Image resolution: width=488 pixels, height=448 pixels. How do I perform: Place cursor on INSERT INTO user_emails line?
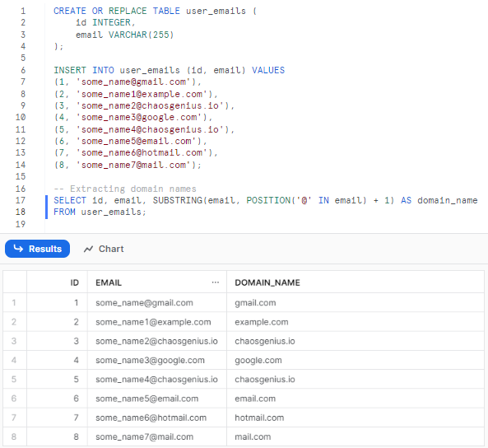(x=169, y=70)
